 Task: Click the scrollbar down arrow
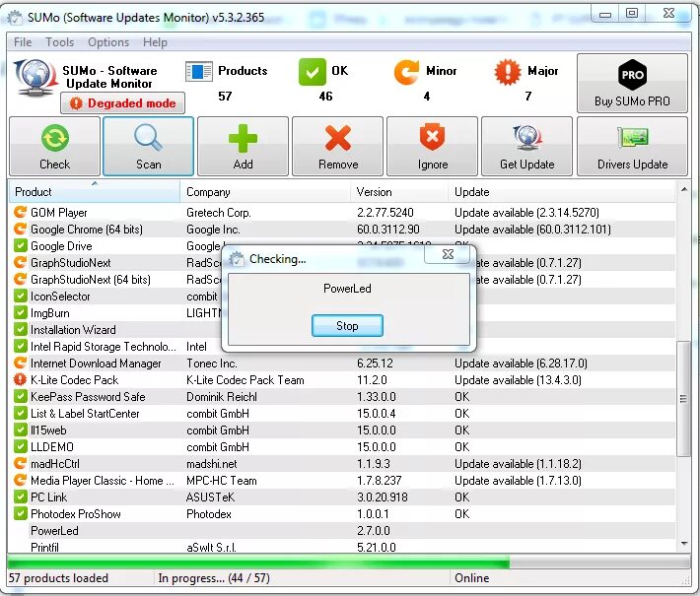[x=683, y=544]
